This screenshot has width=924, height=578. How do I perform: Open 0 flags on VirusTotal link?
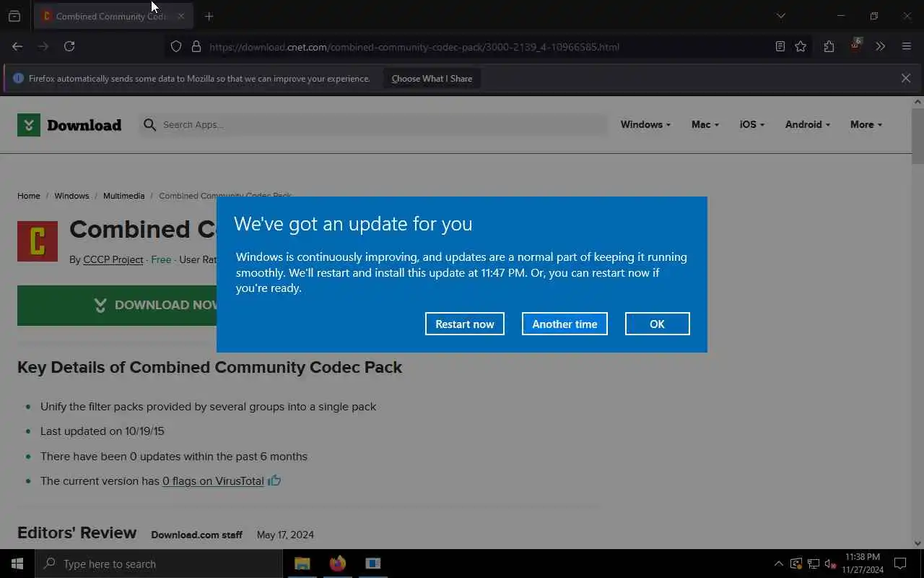coord(213,480)
